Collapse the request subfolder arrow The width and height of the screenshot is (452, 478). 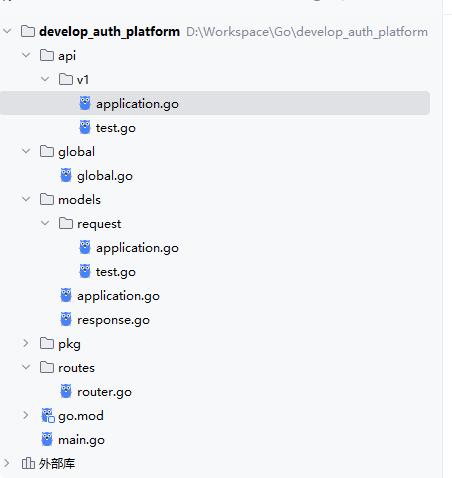point(45,223)
